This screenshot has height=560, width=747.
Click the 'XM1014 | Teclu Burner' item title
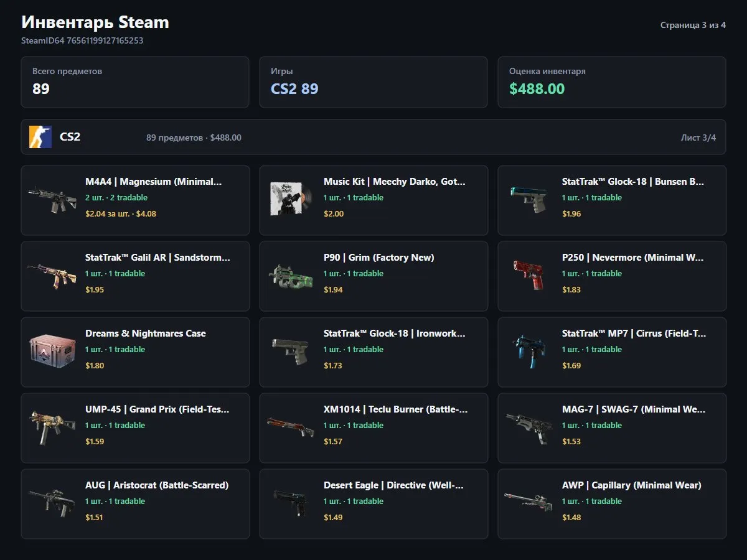396,409
